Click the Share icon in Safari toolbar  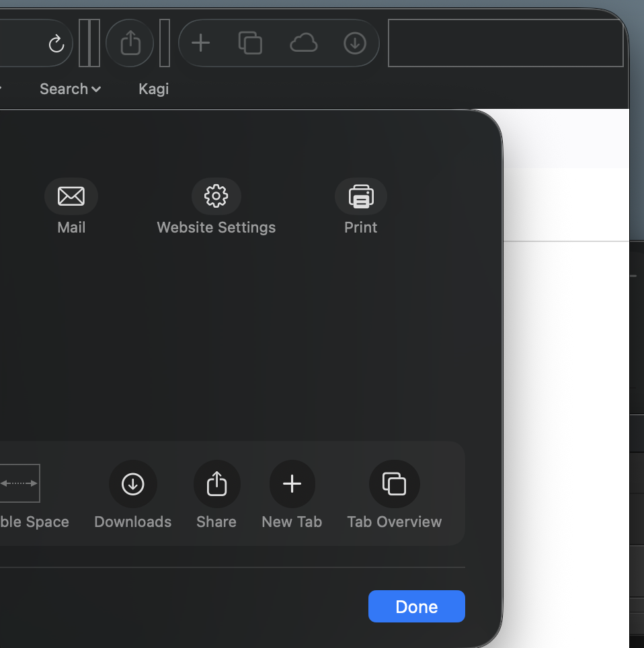[130, 43]
